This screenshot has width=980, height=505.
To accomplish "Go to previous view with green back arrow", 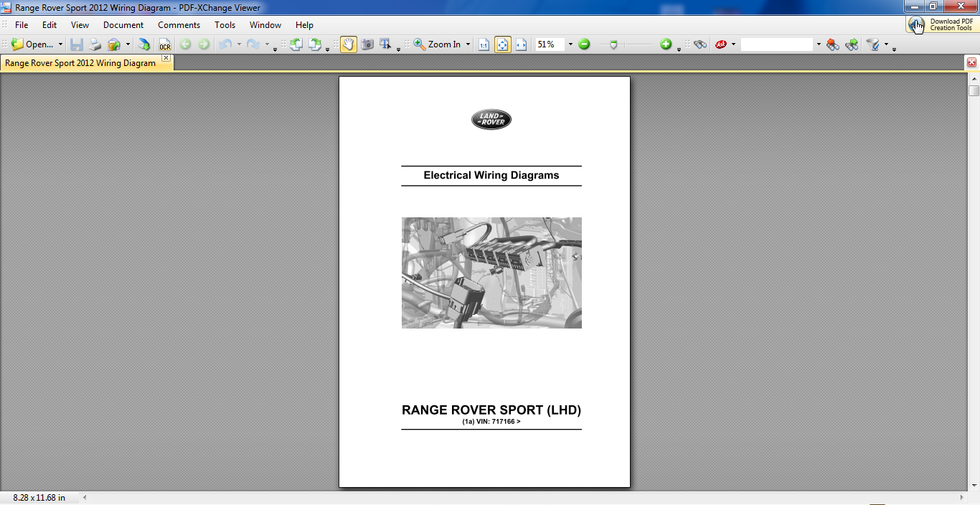I will (185, 44).
